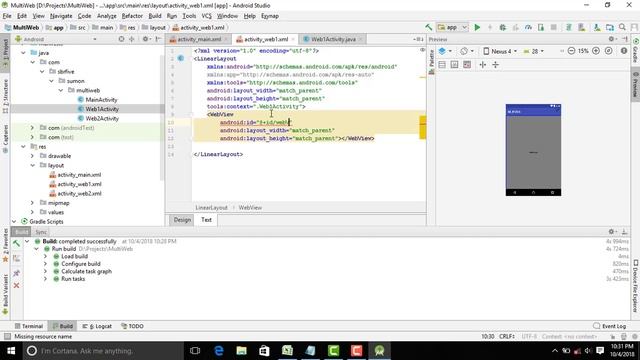Screen dimensions: 640x360
Task: Expand com (androidTest) package
Action: pos(32,128)
